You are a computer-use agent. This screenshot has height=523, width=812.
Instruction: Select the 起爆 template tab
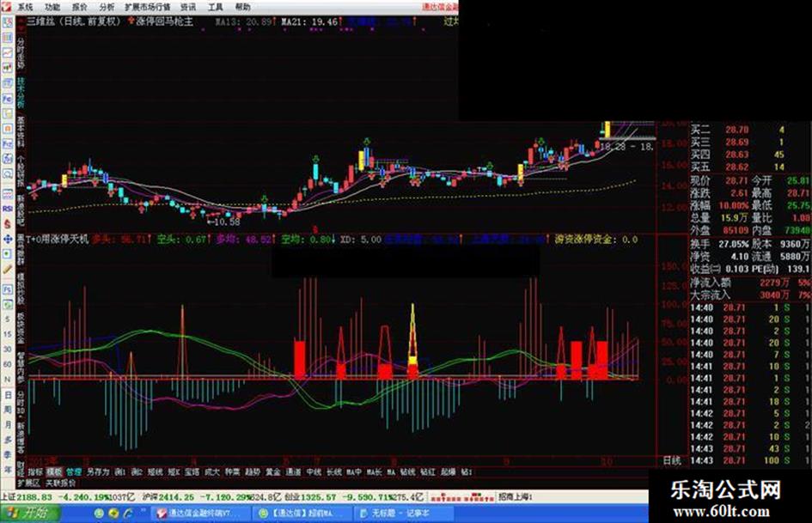[x=449, y=471]
